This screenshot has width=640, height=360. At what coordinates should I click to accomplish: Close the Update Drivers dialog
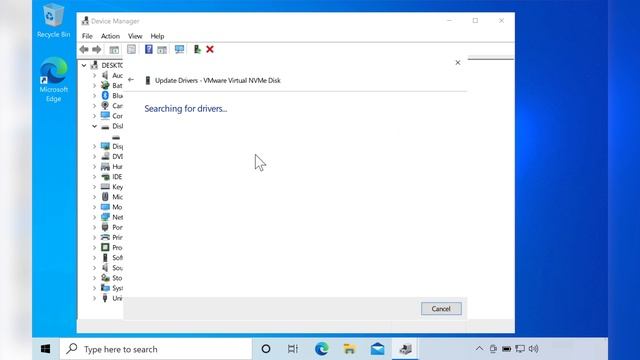[x=458, y=62]
